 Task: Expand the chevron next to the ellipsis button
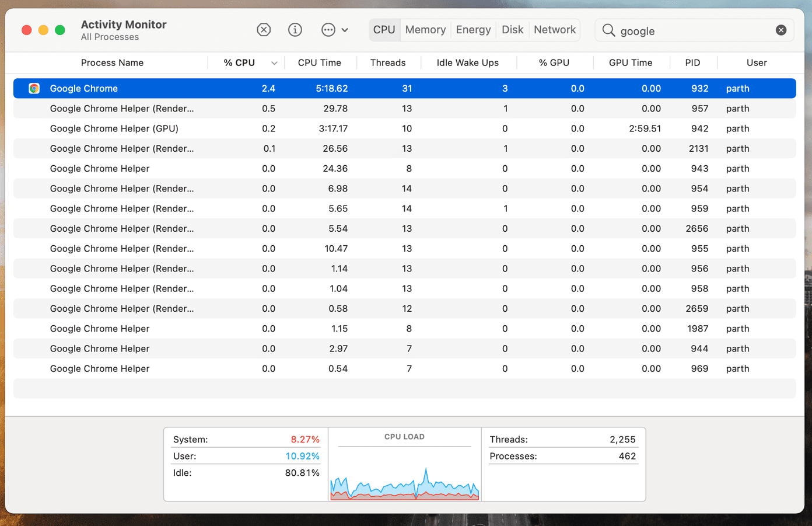[345, 30]
